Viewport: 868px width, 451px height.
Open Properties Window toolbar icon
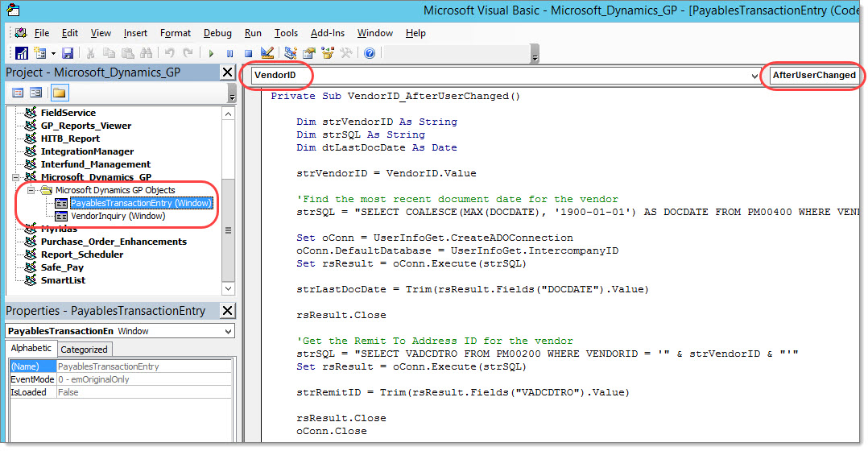(309, 53)
